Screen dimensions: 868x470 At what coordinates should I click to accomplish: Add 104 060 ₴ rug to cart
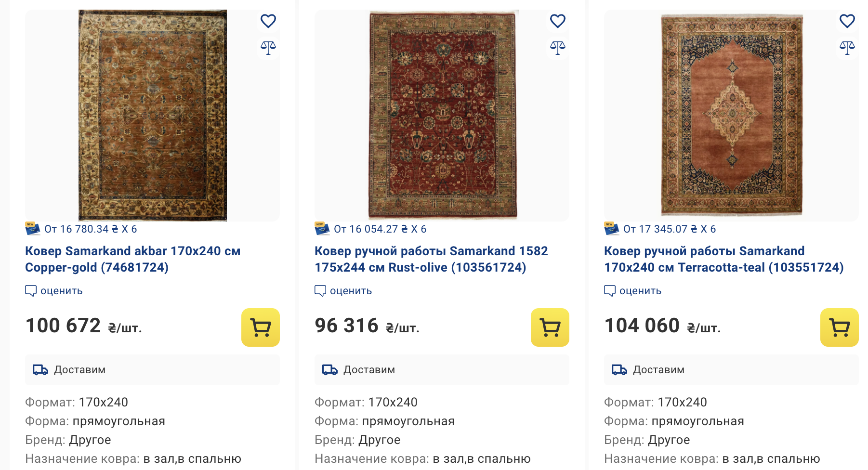839,327
